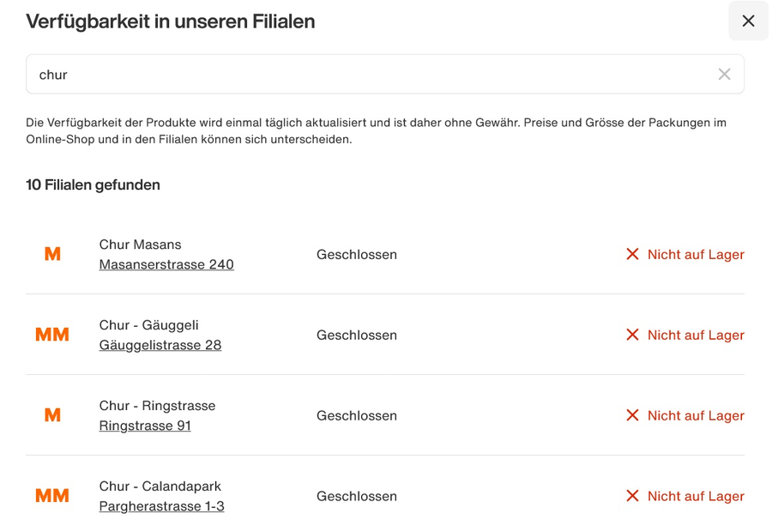Select the Chur - Gäuggeli store name
Image resolution: width=772 pixels, height=532 pixels.
[148, 325]
